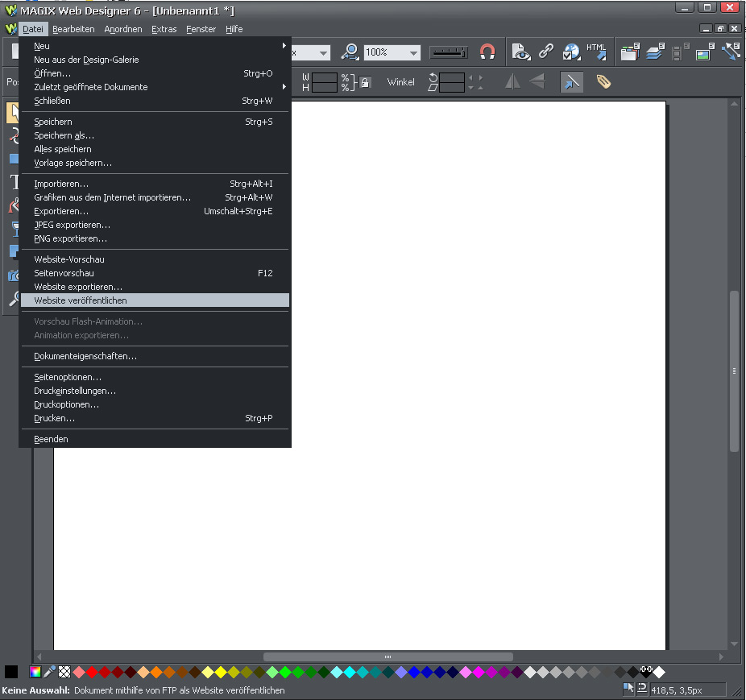Select Seitenvorschau F12 entry
746x700 pixels.
click(x=155, y=273)
